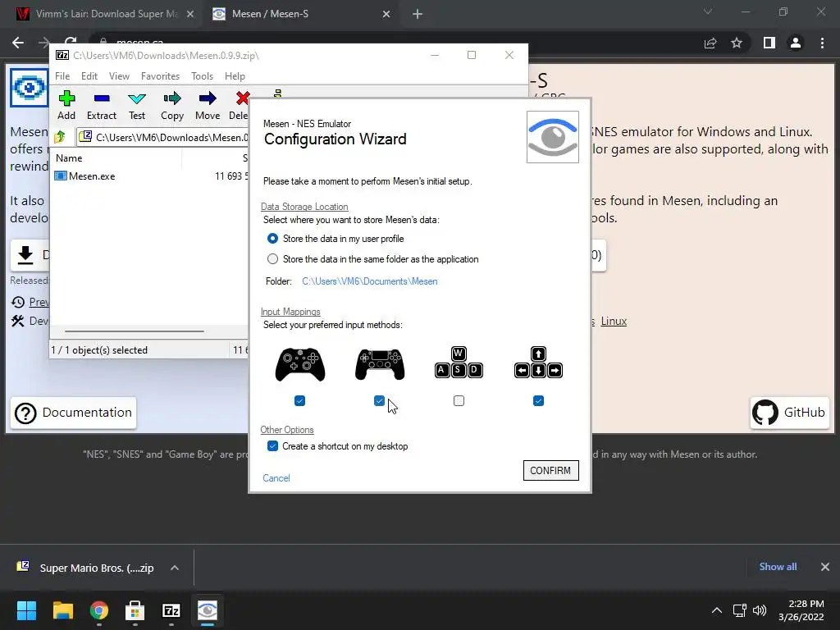Open File menu in 7-Zip
Viewport: 840px width, 630px height.
[62, 76]
